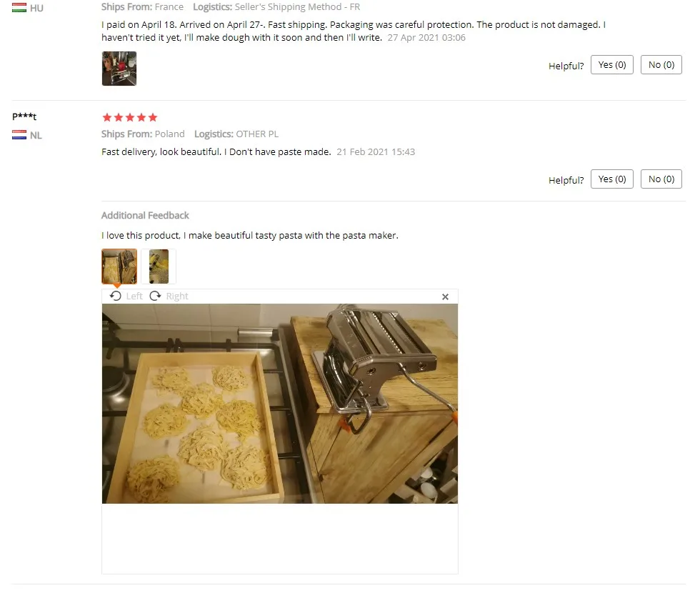Click the Netherlands flag icon
The image size is (700, 593).
(x=19, y=135)
